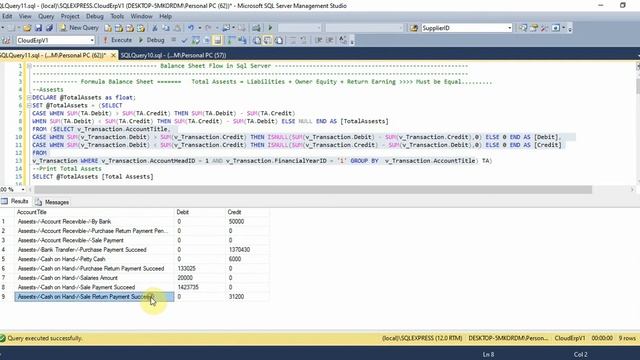Start a New Query
This screenshot has width=640, height=360.
click(79, 28)
